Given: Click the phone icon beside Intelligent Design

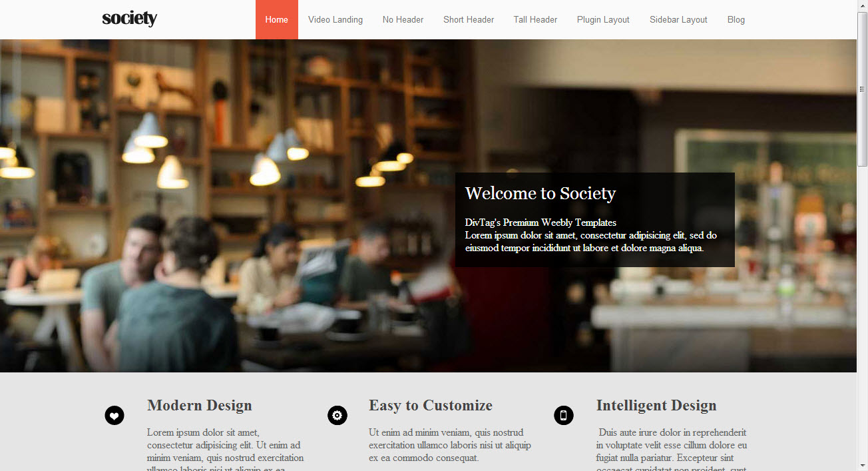Looking at the screenshot, I should click(564, 416).
